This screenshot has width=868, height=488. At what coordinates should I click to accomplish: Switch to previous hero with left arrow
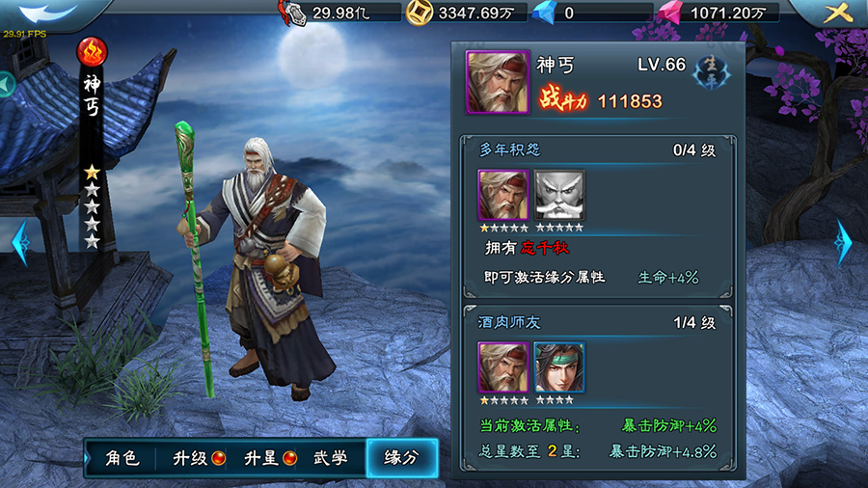[x=20, y=242]
